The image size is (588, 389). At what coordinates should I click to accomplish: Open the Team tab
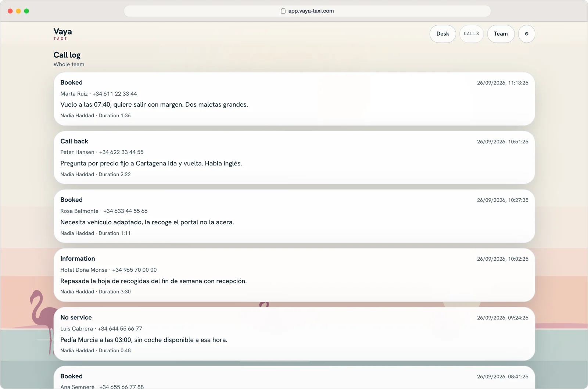tap(501, 34)
